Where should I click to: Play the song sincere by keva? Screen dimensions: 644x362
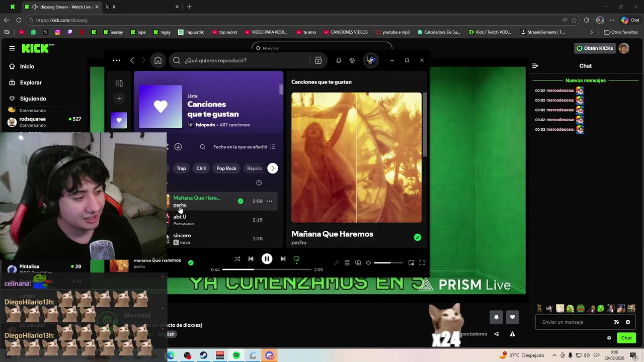pyautogui.click(x=182, y=235)
